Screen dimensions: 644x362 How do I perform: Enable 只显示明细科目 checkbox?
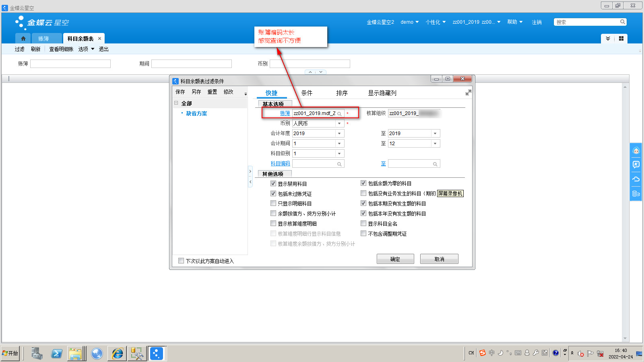click(x=273, y=204)
